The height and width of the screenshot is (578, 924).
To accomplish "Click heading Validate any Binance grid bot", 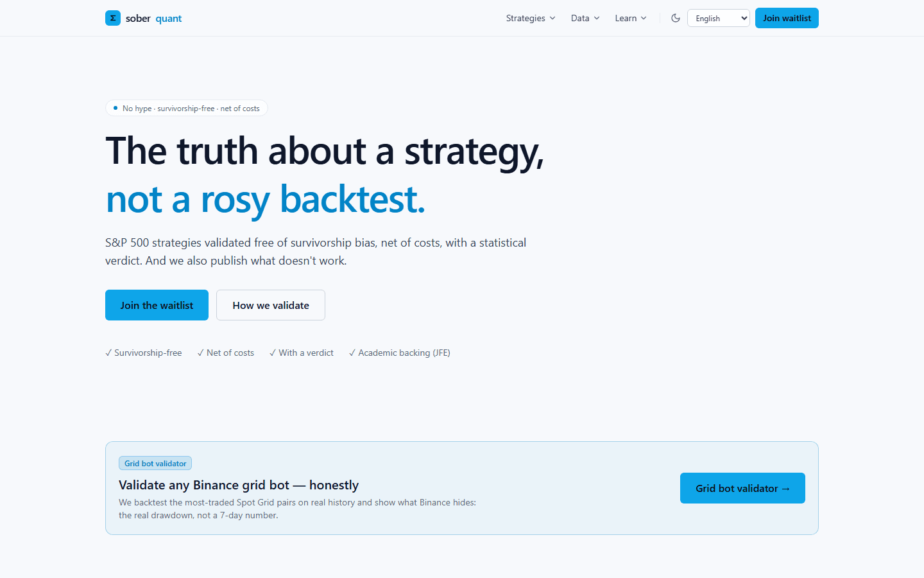I will [239, 485].
